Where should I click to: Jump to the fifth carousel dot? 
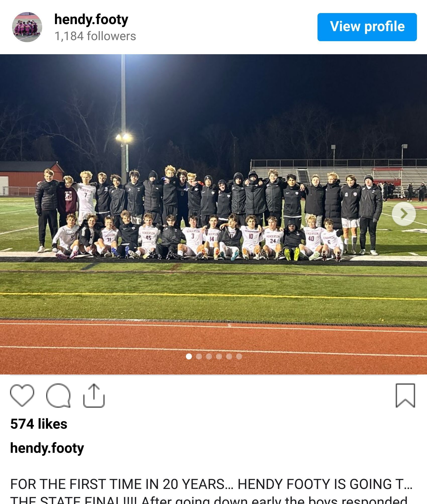[229, 356]
